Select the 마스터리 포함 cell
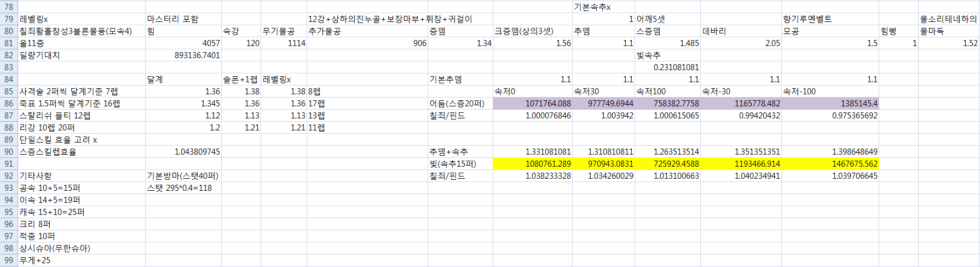The image size is (980, 267). click(183, 19)
